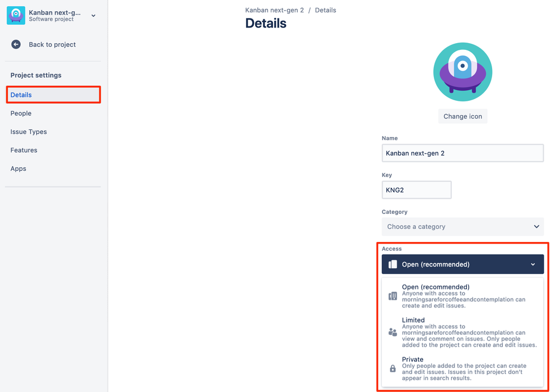The width and height of the screenshot is (560, 392).
Task: Open the project switcher chevron in sidebar
Action: point(93,16)
